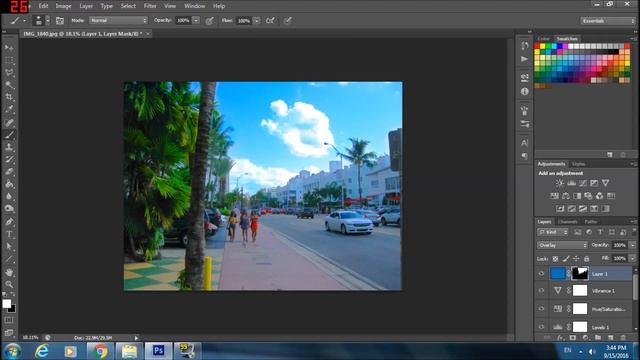
Task: Click the Create new layer icon
Action: point(611,338)
